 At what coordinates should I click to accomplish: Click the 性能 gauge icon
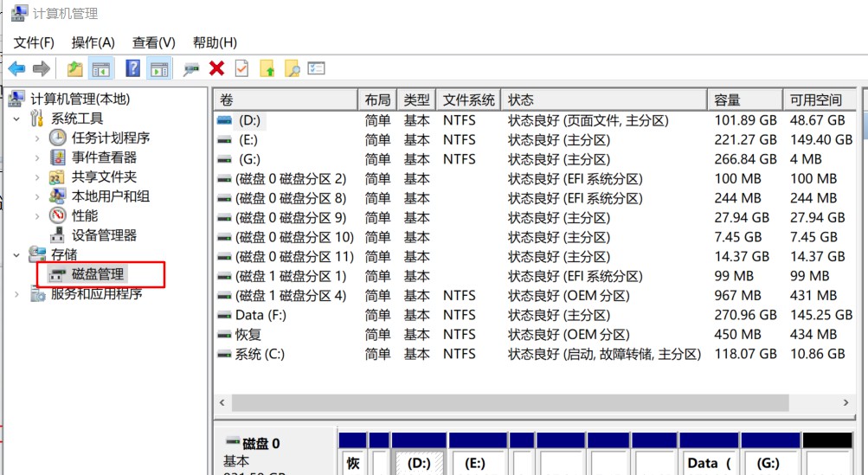tap(58, 215)
